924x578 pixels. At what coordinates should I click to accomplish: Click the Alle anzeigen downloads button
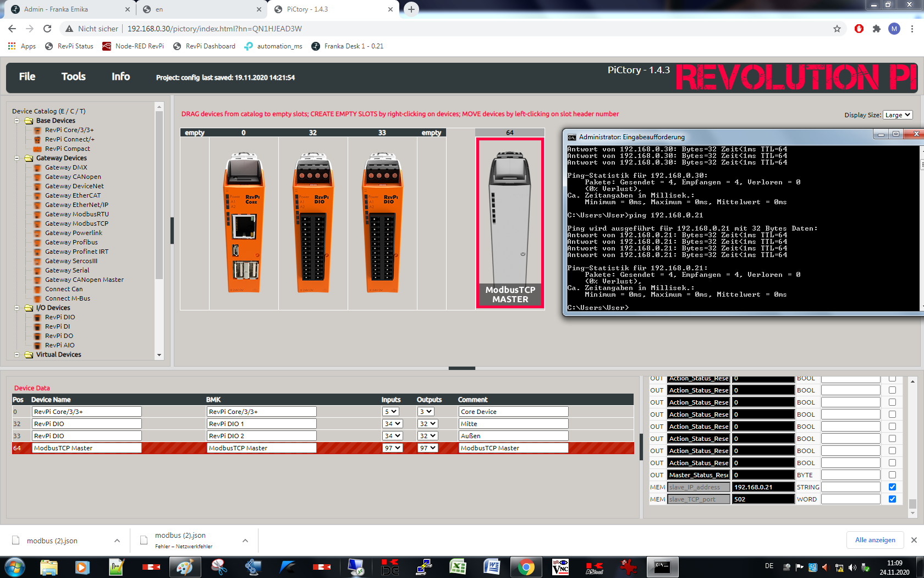point(875,540)
